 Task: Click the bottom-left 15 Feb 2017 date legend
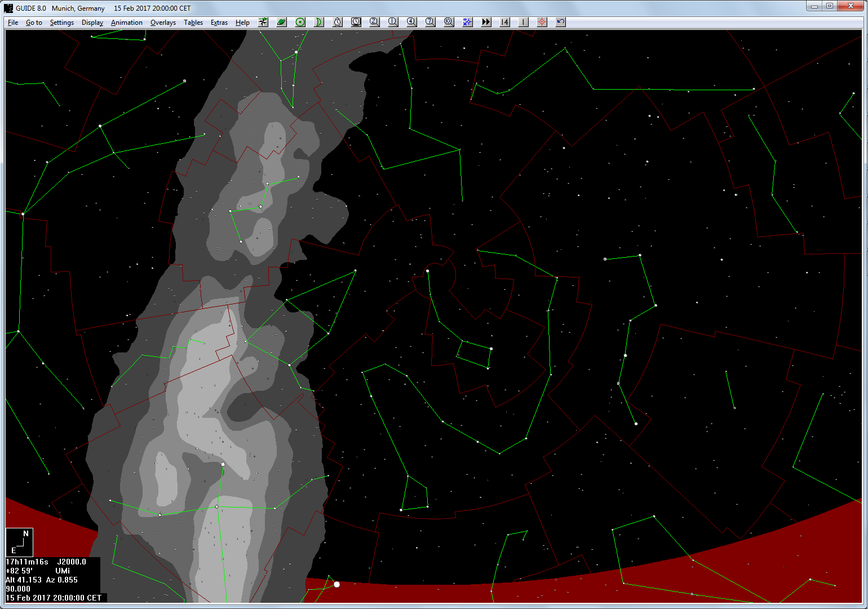pos(54,598)
